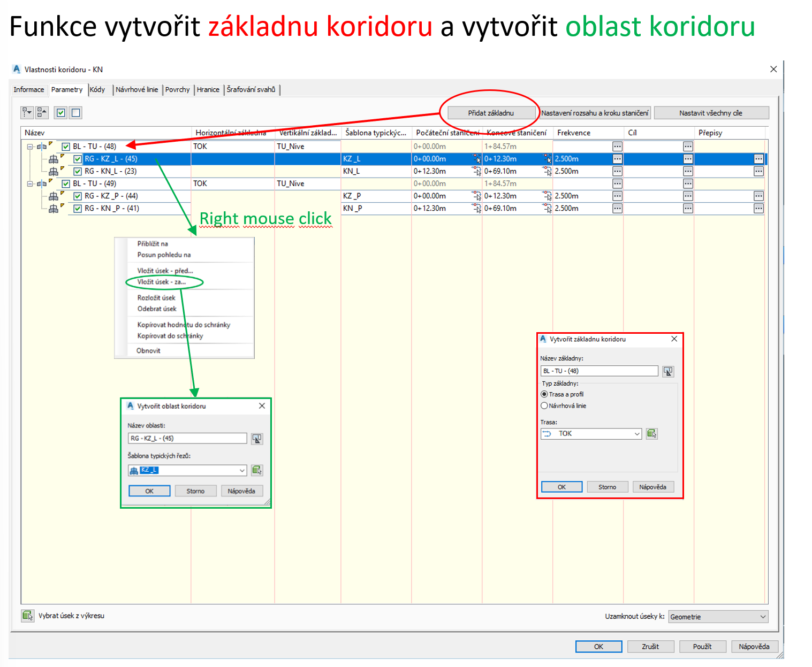This screenshot has height=667, width=812.
Task: Click the Select All checkbox icon in toolbar
Action: [60, 113]
